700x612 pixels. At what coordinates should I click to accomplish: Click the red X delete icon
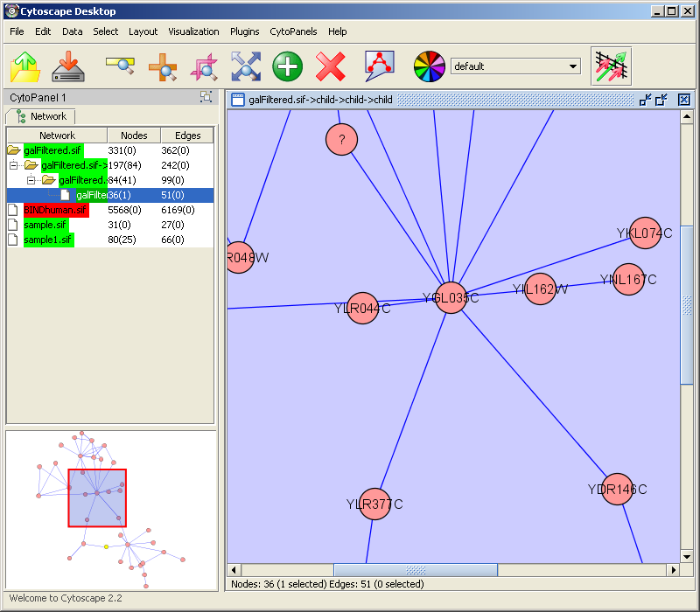(331, 67)
